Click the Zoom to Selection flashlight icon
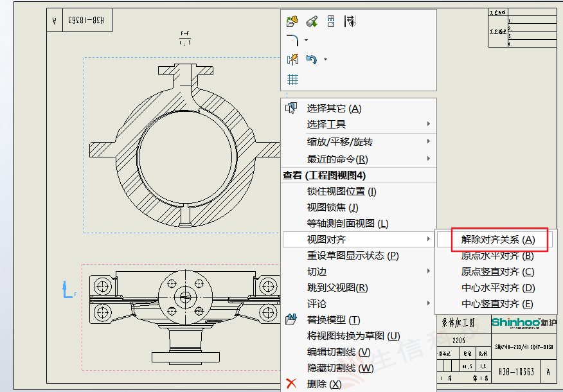The height and width of the screenshot is (392, 563). [x=312, y=21]
